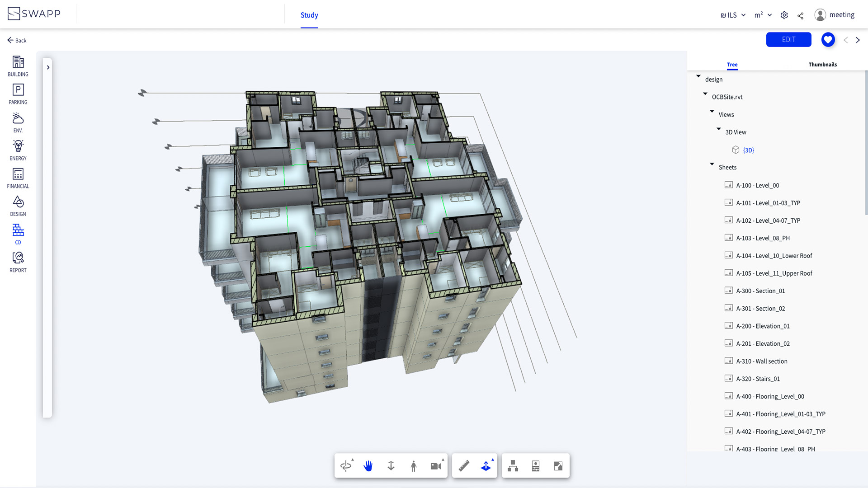The image size is (868, 488).
Task: Activate the First Person walk tool
Action: point(413,466)
